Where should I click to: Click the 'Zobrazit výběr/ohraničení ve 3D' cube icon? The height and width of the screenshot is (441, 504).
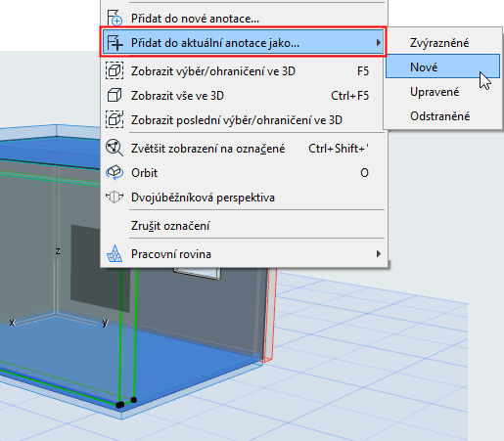point(115,70)
